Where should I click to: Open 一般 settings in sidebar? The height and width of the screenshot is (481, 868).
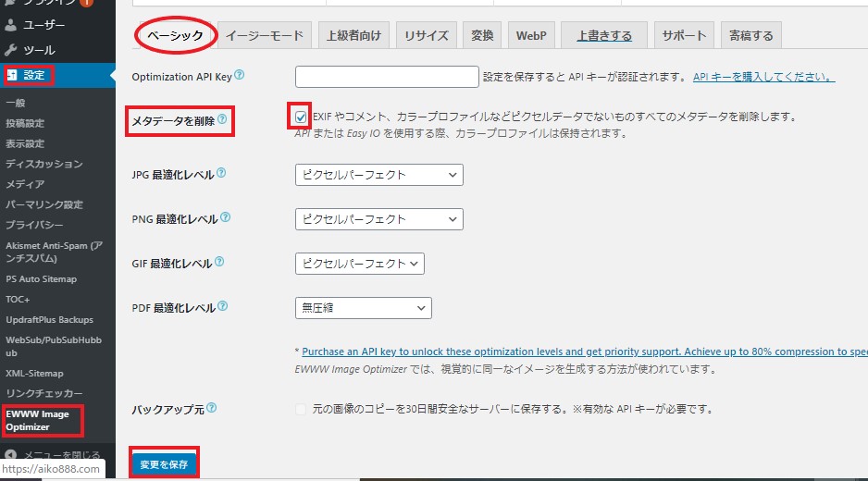(x=16, y=103)
